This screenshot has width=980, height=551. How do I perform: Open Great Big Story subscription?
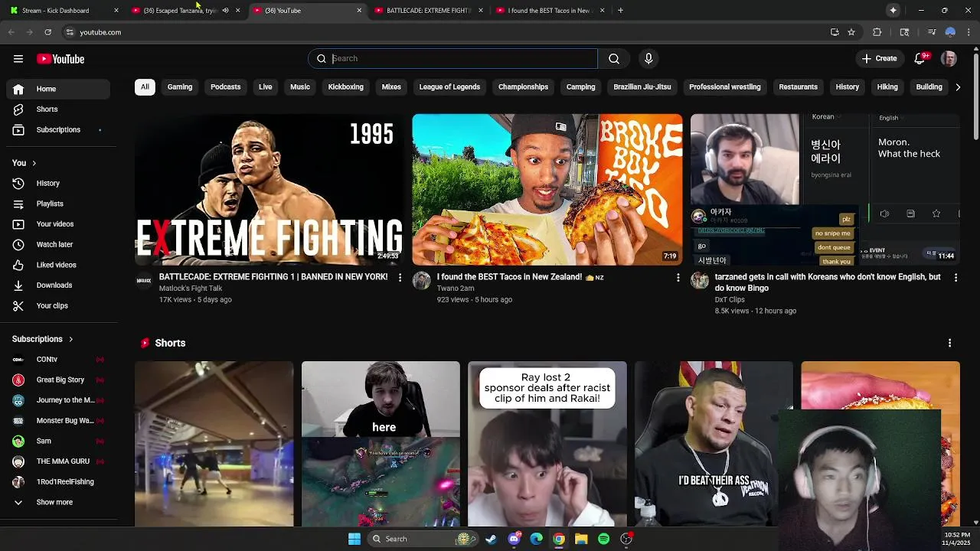coord(58,380)
